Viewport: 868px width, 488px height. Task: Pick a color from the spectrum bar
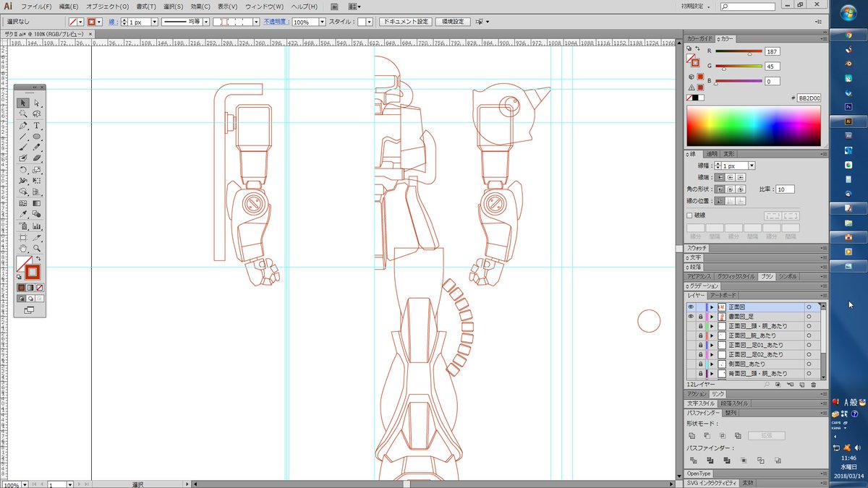(754, 127)
